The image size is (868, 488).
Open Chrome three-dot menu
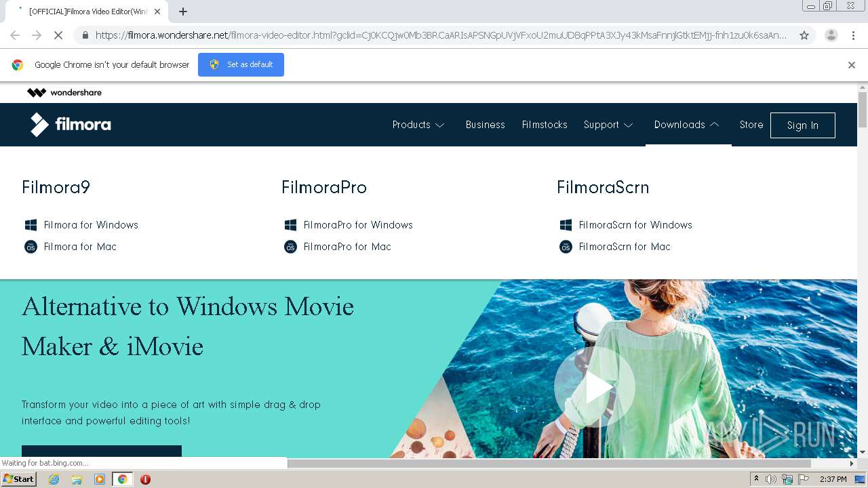pos(853,35)
